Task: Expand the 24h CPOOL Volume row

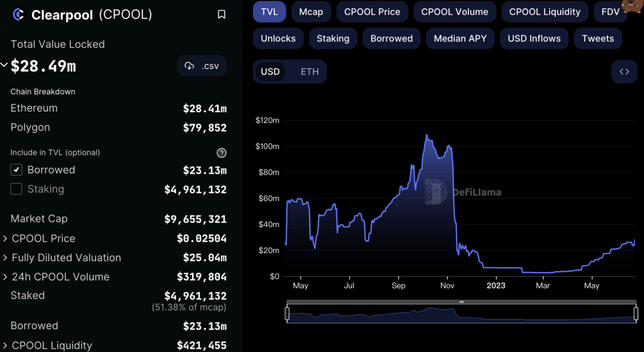Action: [5, 277]
